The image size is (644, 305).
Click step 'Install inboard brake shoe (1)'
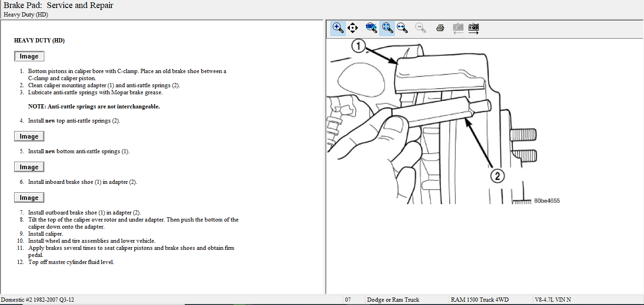(x=83, y=182)
